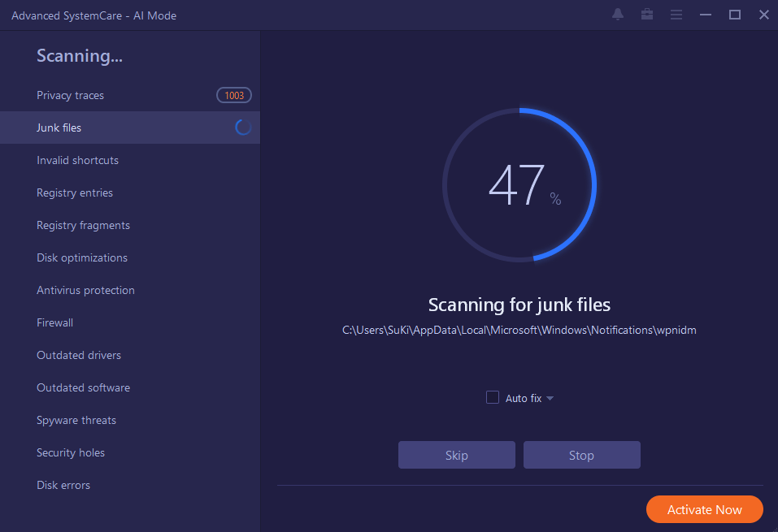
Task: Open the notifications bell icon
Action: [618, 15]
